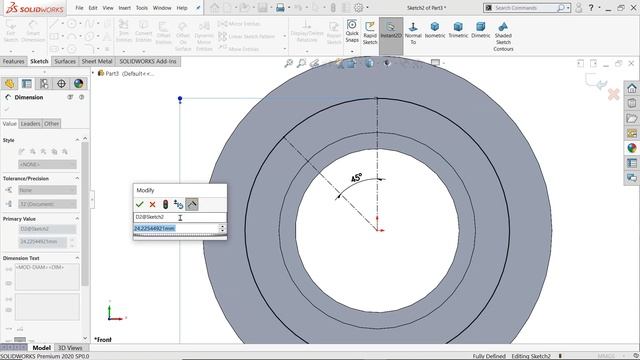Collapse the Dimension Text section

click(x=77, y=258)
